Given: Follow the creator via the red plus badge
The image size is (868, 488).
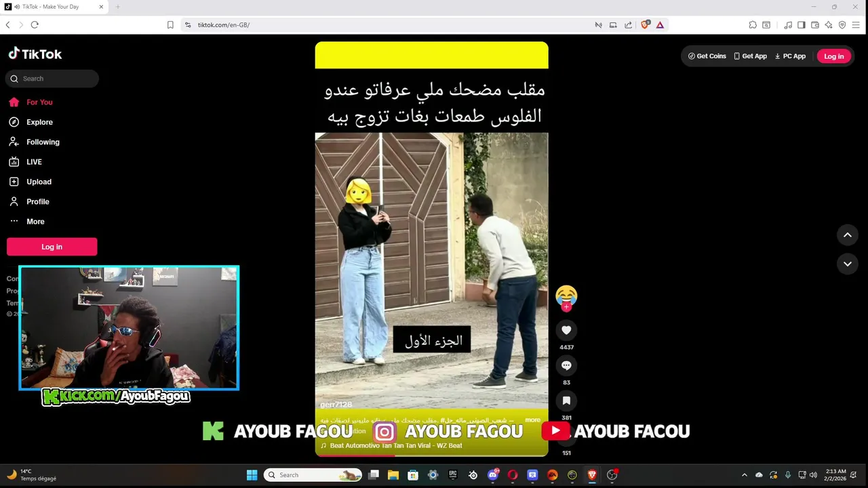Looking at the screenshot, I should [566, 306].
